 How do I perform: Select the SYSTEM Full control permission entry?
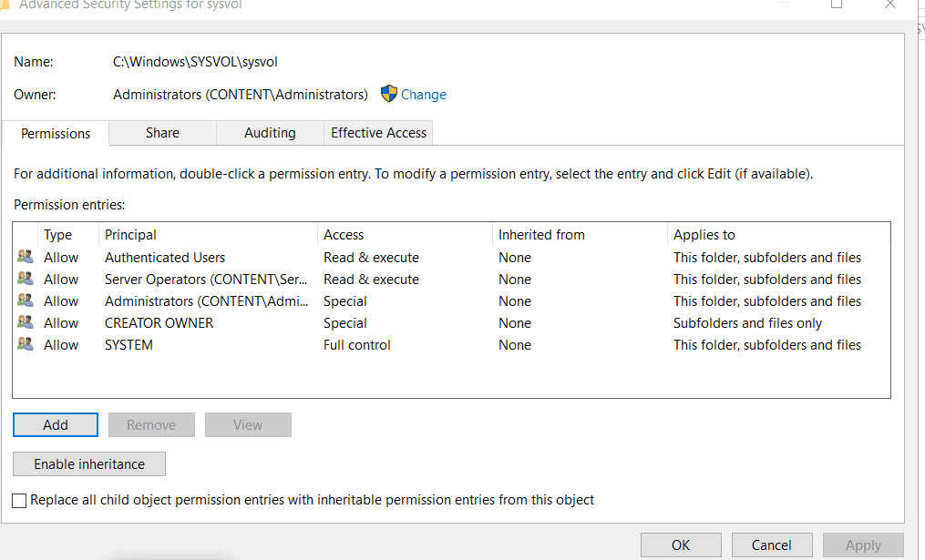click(x=356, y=345)
